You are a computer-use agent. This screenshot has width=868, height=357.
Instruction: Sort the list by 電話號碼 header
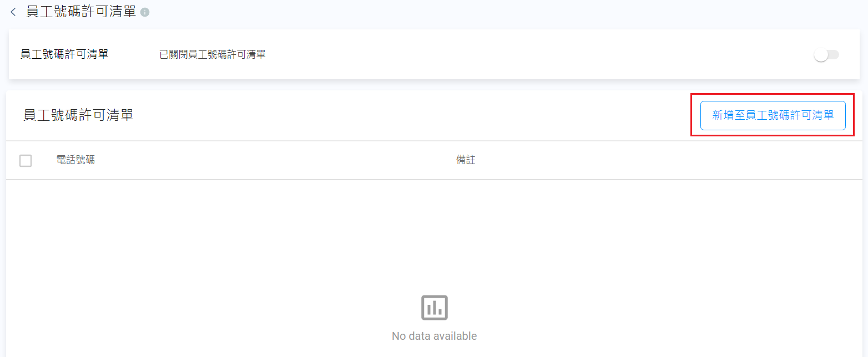75,160
